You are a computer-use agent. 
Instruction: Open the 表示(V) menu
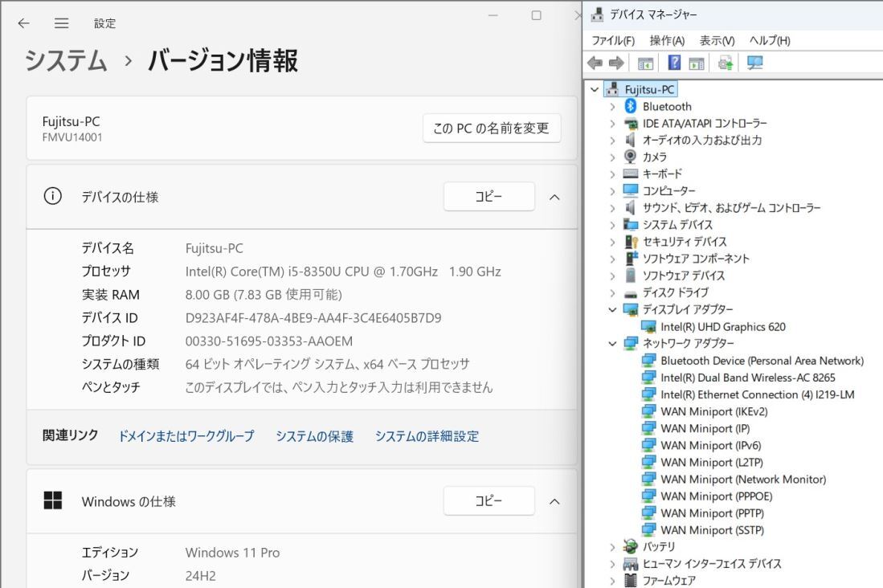717,40
